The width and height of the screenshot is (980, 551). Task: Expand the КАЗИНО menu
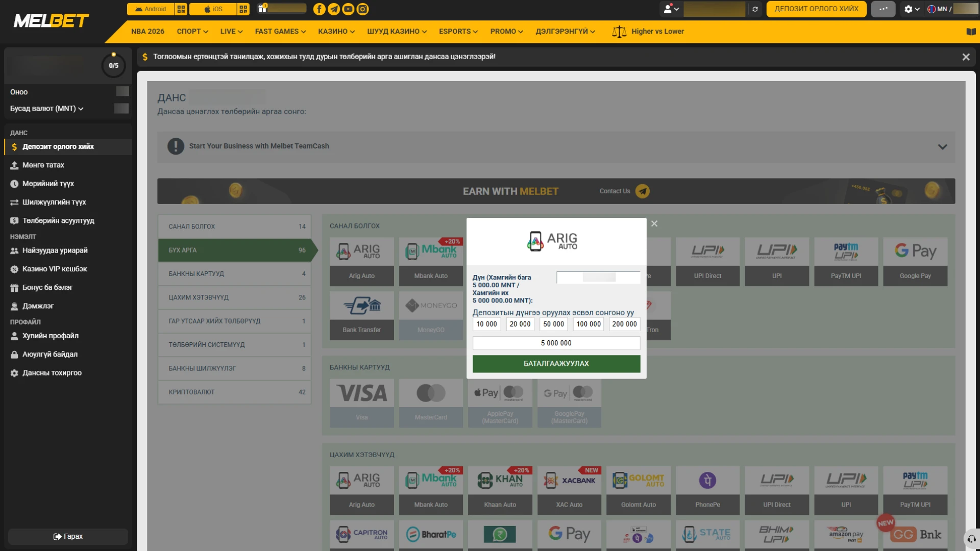click(x=336, y=32)
